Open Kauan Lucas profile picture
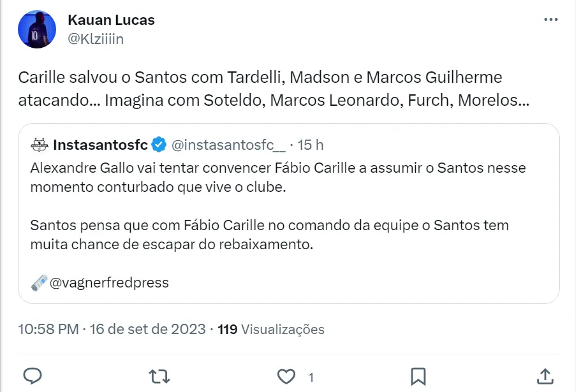 (37, 29)
